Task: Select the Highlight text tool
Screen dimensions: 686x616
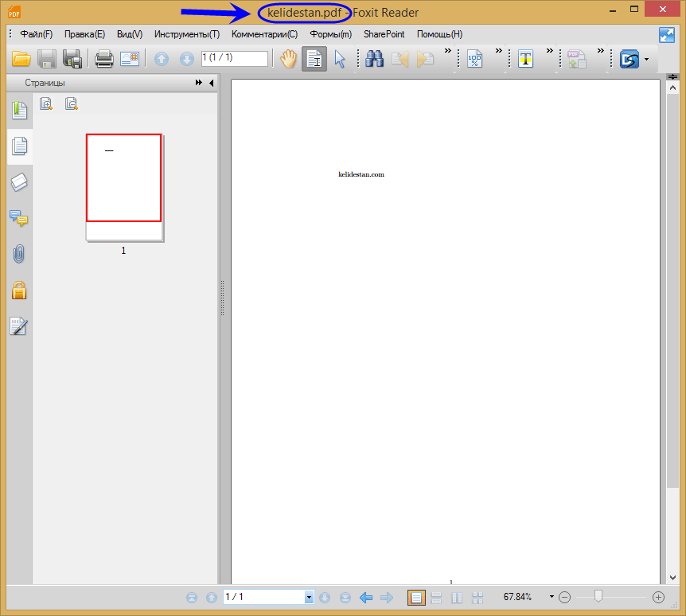Action: coord(525,59)
